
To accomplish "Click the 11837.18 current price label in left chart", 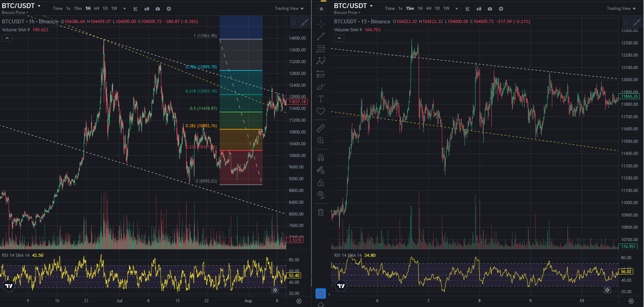I will tap(298, 102).
